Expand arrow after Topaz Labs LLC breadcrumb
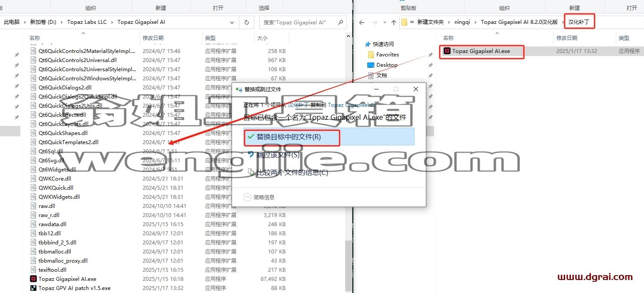 112,22
